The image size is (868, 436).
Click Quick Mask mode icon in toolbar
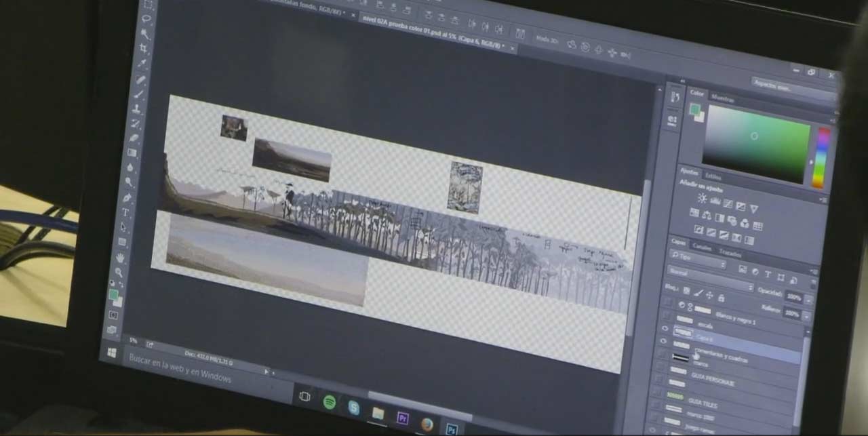[114, 315]
